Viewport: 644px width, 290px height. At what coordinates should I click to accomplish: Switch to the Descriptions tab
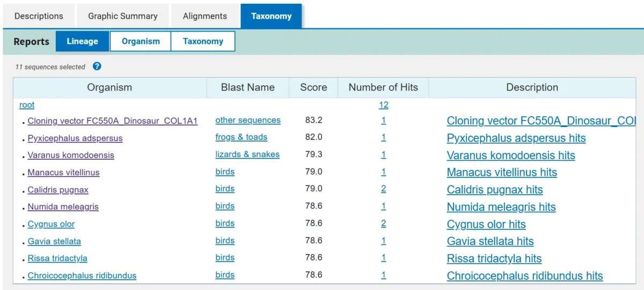tap(39, 16)
